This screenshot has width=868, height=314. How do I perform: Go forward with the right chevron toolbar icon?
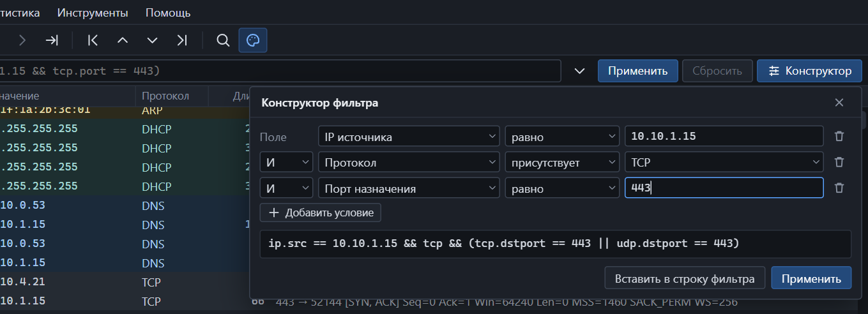[23, 40]
